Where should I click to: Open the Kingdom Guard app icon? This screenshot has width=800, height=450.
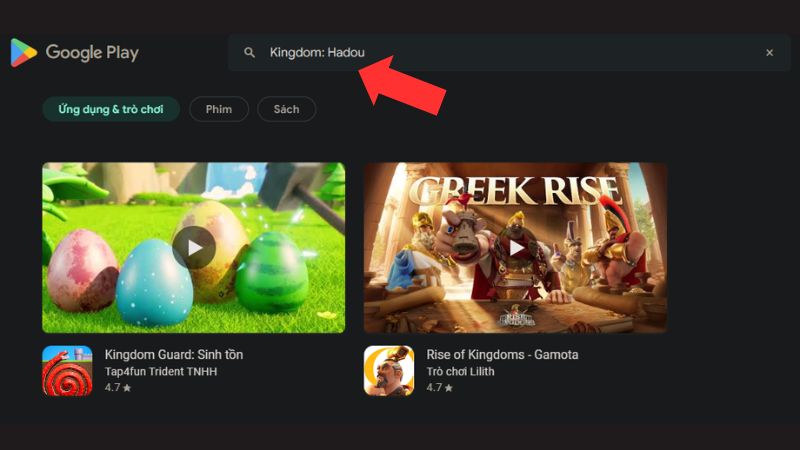[67, 371]
